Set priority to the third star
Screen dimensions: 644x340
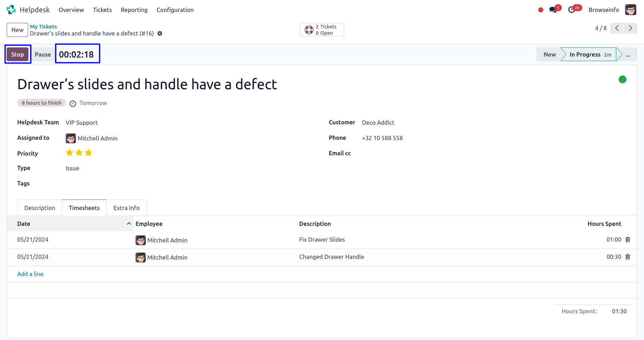88,153
